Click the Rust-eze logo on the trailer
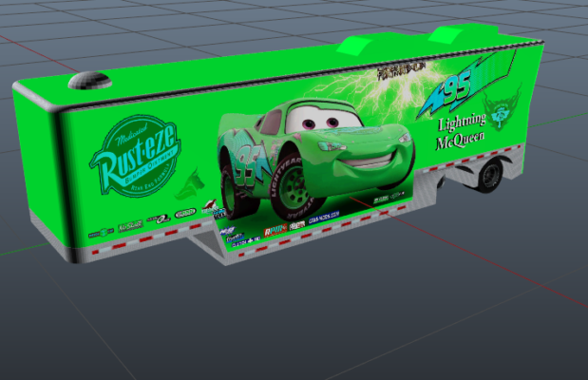Image resolution: width=588 pixels, height=380 pixels. (136, 156)
